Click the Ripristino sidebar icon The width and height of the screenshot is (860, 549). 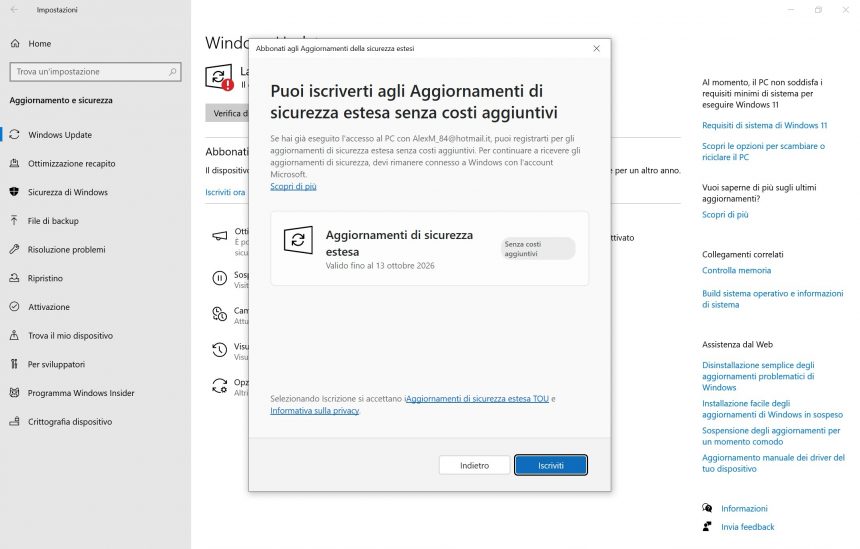[x=15, y=278]
